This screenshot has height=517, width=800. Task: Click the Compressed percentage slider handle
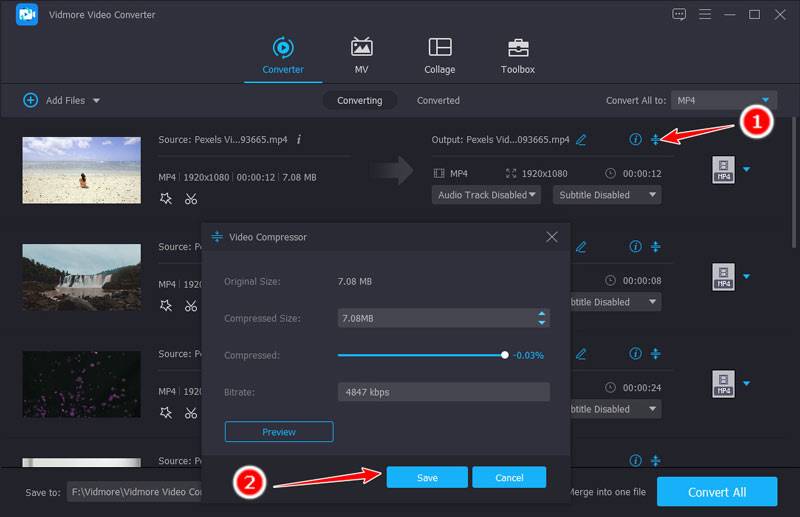[505, 355]
